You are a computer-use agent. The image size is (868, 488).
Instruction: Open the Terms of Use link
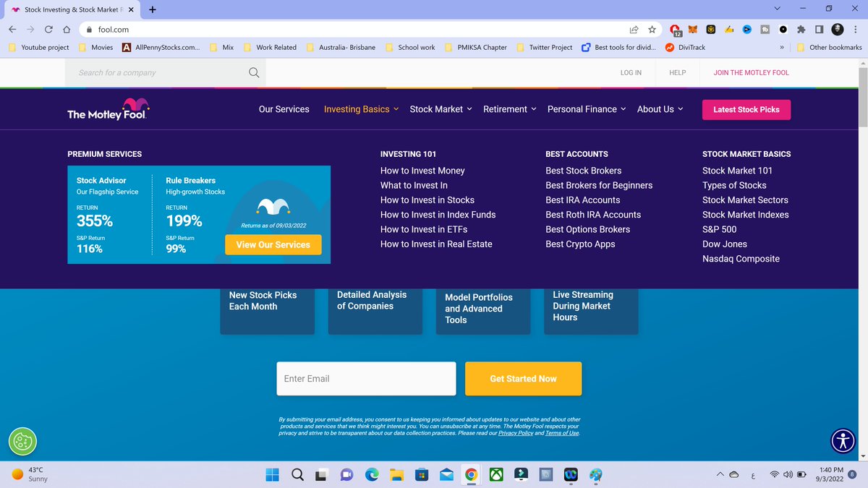coord(562,433)
